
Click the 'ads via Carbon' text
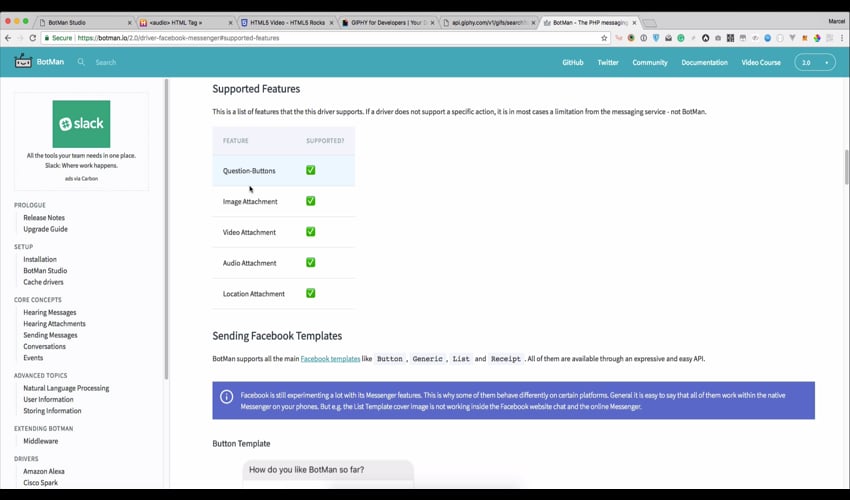(81, 178)
